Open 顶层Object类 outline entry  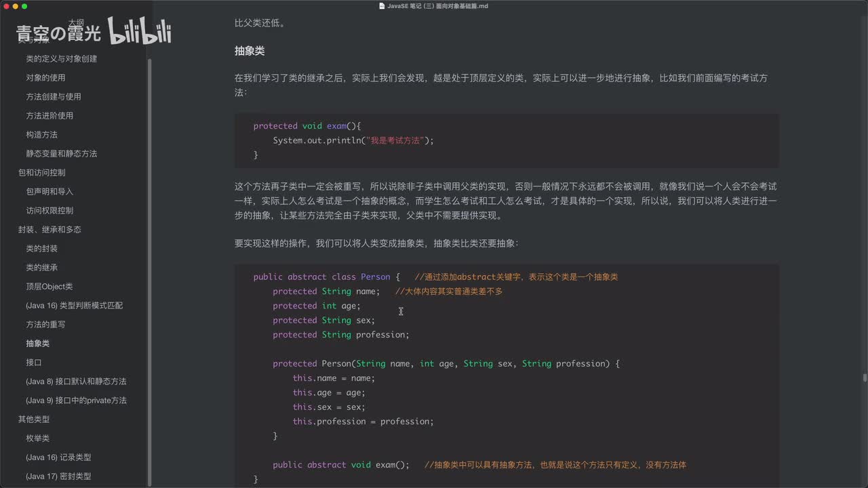click(49, 287)
